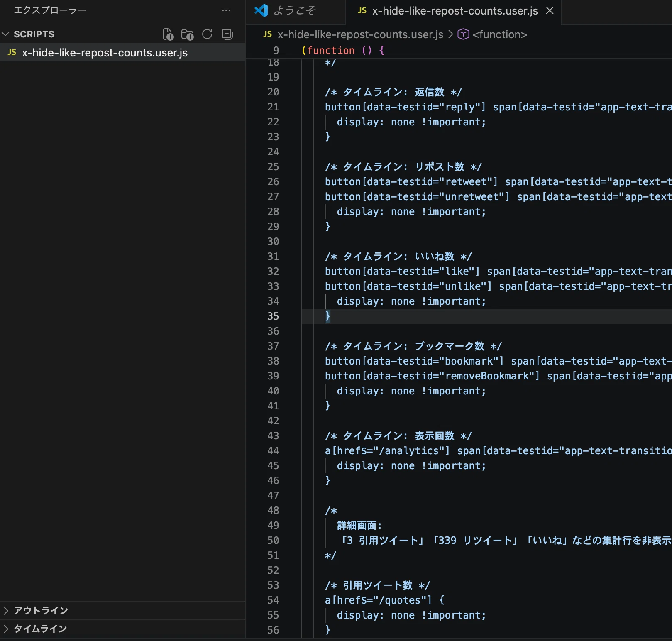Click 'a[href$="/quotes"] {' on line 54
672x641 pixels.
click(x=384, y=600)
